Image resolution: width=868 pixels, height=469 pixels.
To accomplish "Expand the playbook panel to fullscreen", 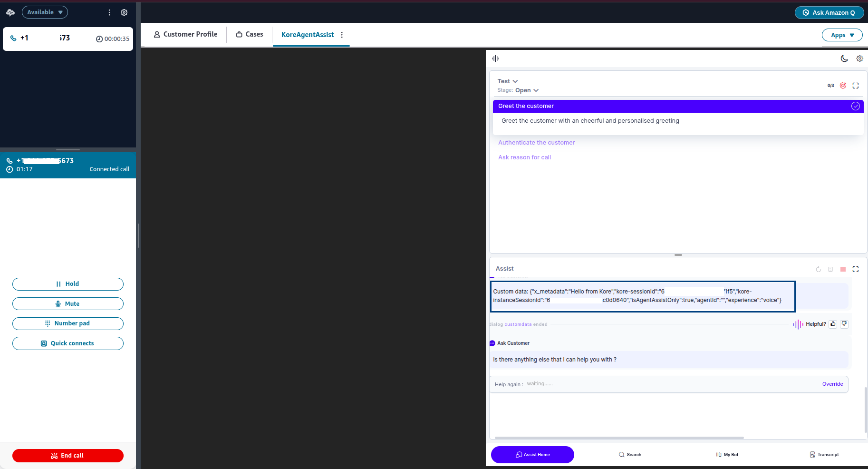I will [856, 86].
